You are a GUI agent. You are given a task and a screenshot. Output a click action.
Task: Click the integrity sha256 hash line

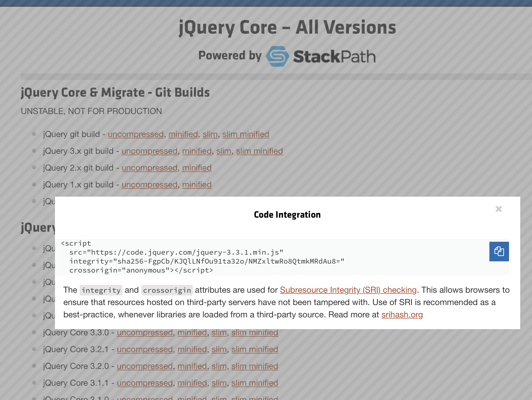point(207,261)
